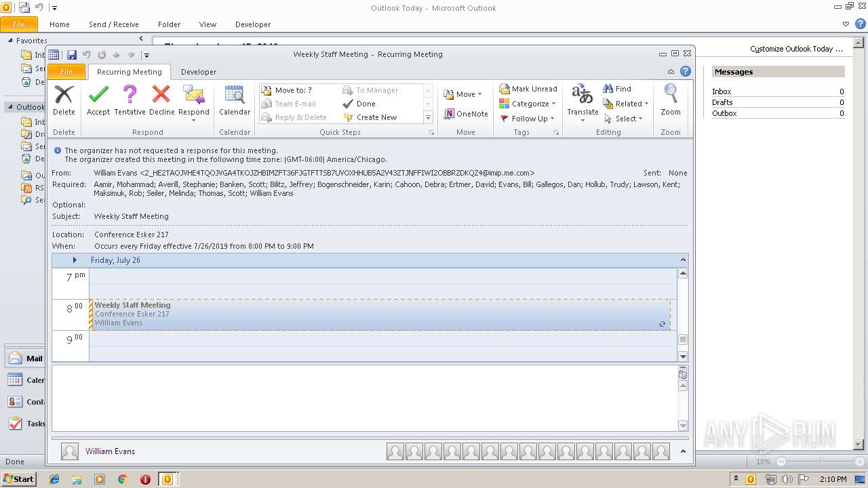Switch to the Recurring Meeting tab
Image resolution: width=868 pixels, height=488 pixels.
129,72
